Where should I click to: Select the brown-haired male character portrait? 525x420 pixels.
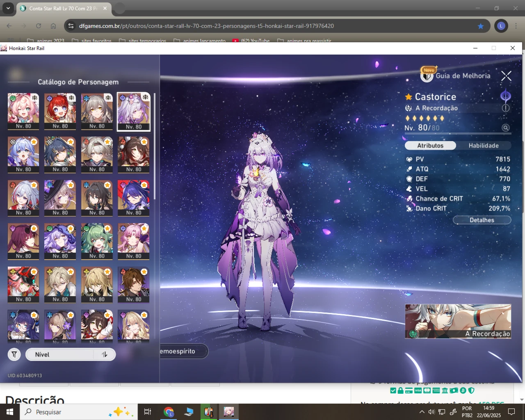pyautogui.click(x=134, y=285)
